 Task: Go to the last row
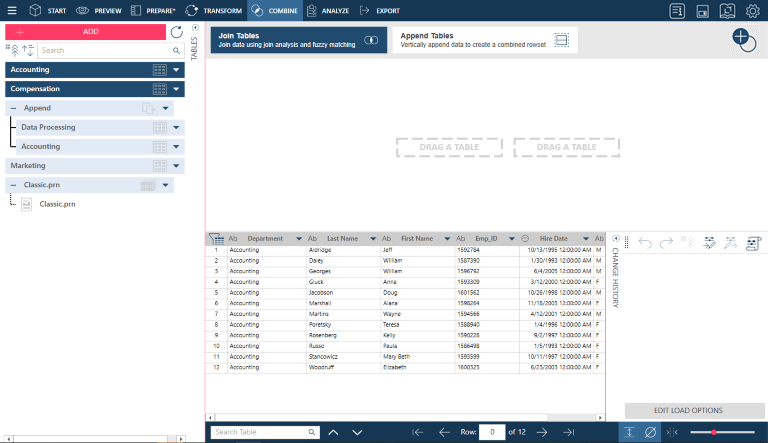[569, 432]
